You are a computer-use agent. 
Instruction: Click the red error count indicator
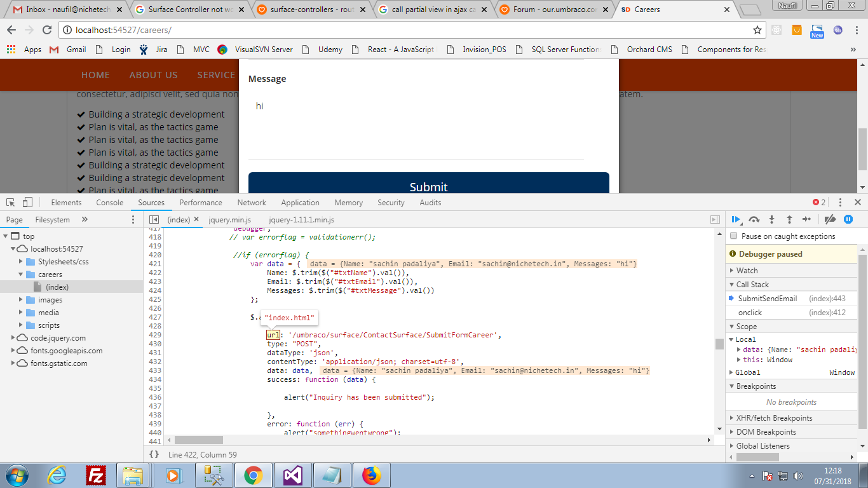point(819,202)
